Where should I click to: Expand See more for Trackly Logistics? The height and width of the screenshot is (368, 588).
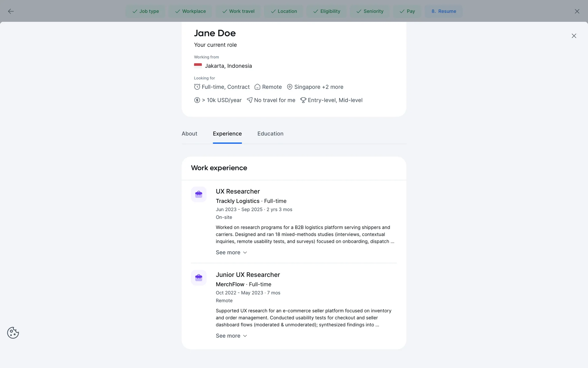(231, 252)
